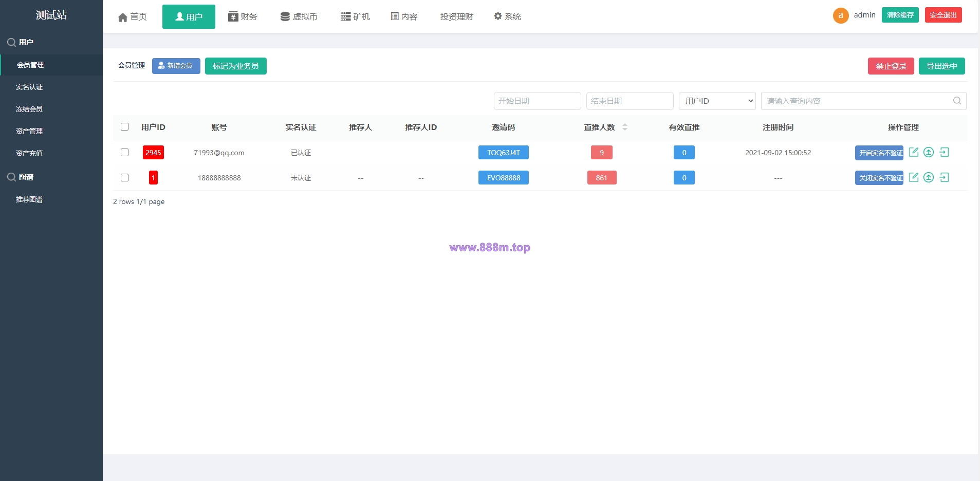Open the 首页 top menu

[x=133, y=16]
